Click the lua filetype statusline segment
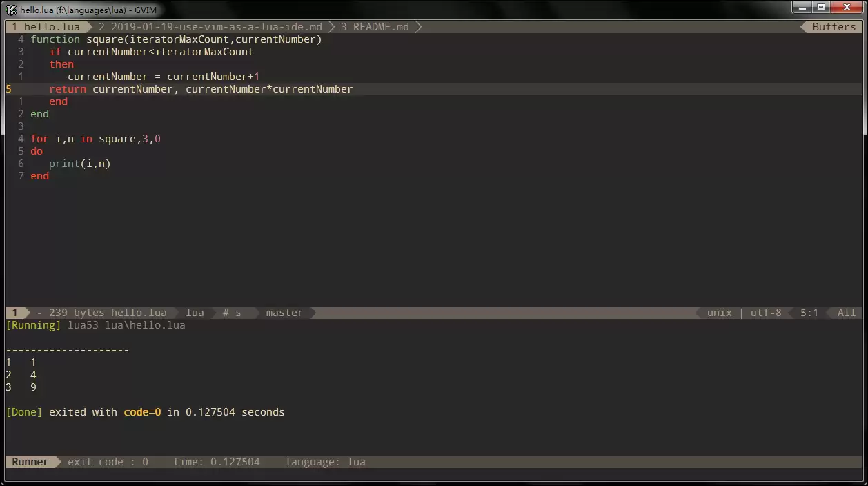 [x=195, y=313]
